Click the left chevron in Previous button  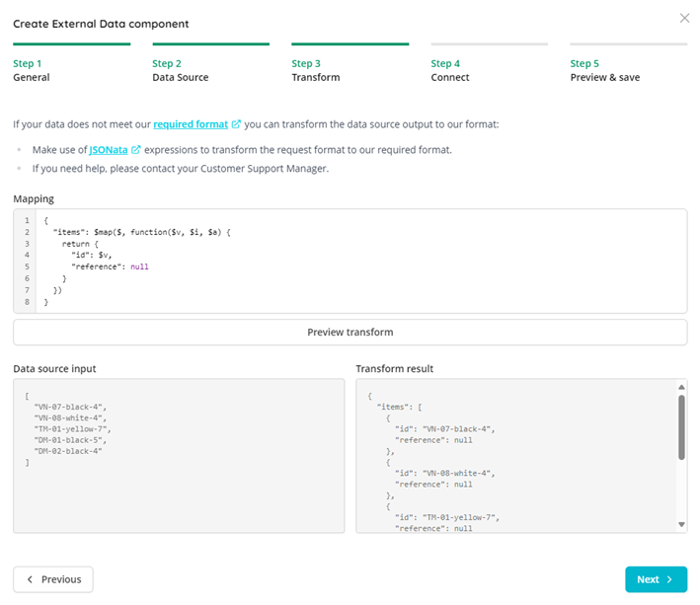coord(30,579)
